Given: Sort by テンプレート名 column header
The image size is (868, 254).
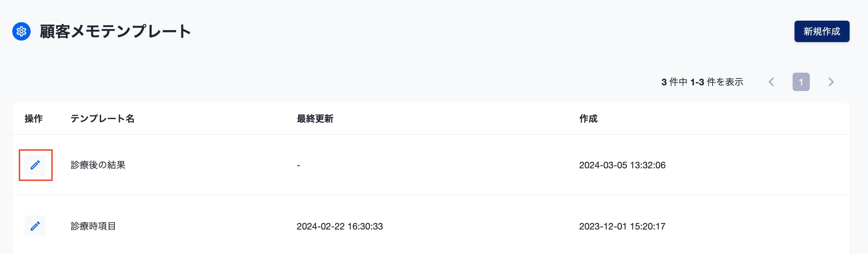Looking at the screenshot, I should pos(103,119).
